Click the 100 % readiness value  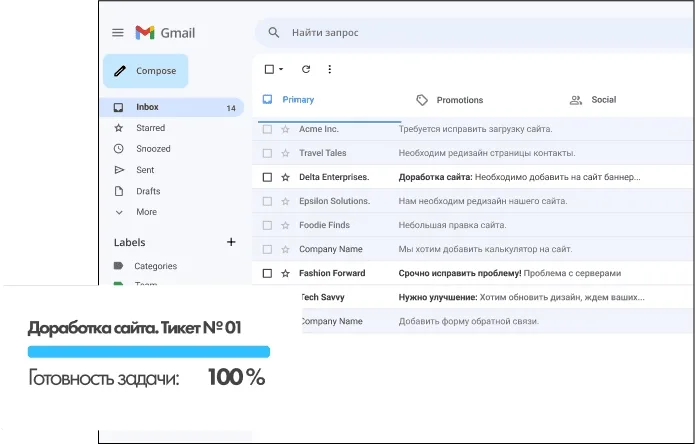pyautogui.click(x=237, y=378)
